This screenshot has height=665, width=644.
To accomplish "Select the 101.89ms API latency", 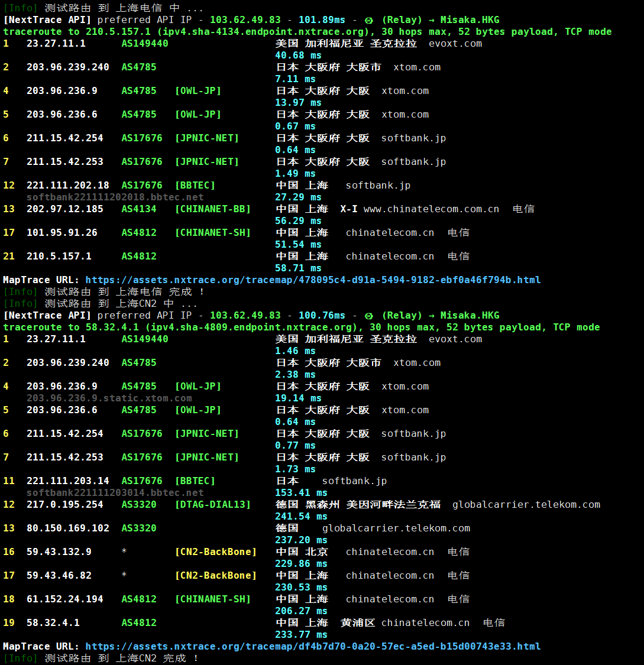I will click(x=322, y=20).
